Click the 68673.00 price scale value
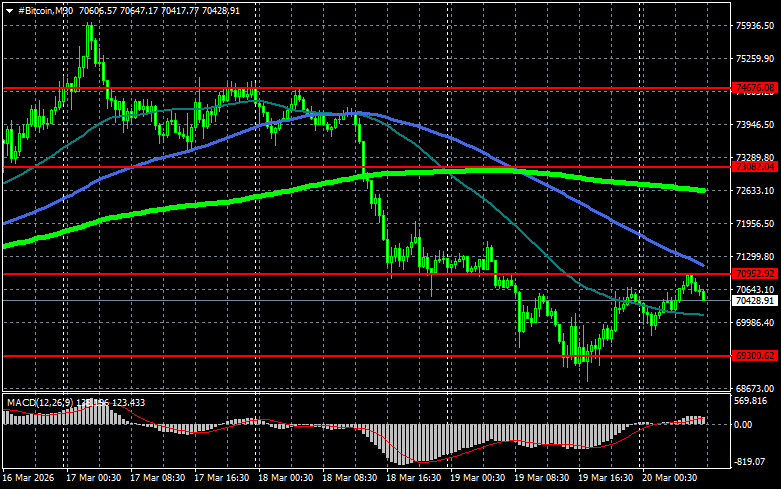Image resolution: width=781 pixels, height=489 pixels. [x=755, y=388]
